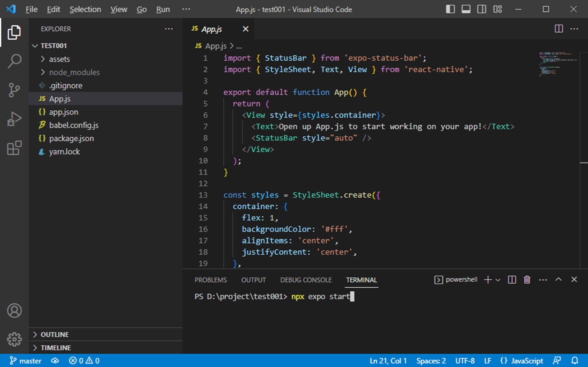
Task: Expand the node_modules folder
Action: point(106,72)
